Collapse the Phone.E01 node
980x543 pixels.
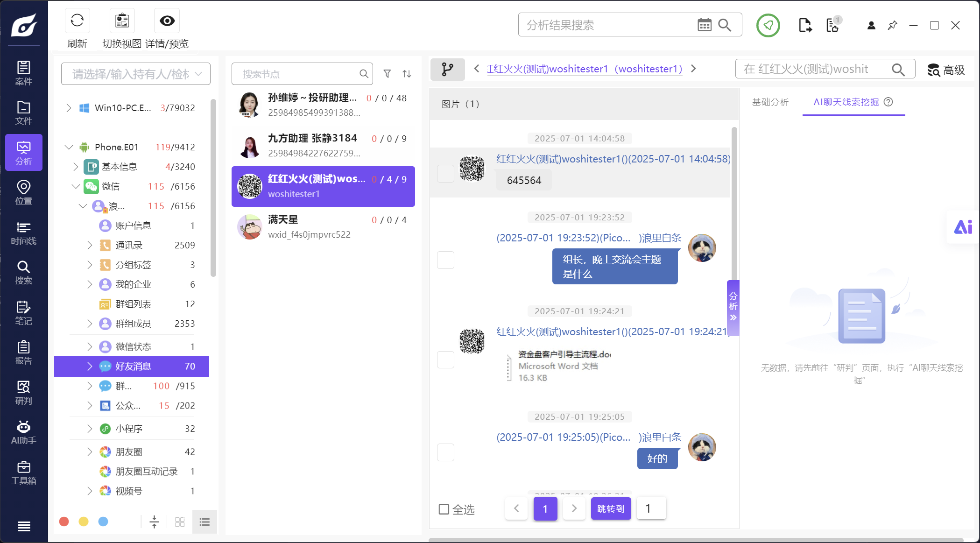69,147
